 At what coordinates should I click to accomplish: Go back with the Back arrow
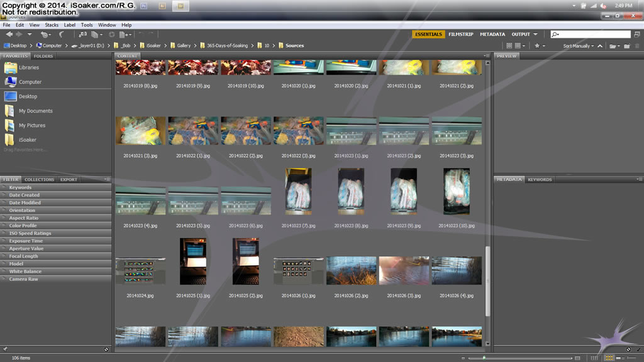click(x=9, y=35)
